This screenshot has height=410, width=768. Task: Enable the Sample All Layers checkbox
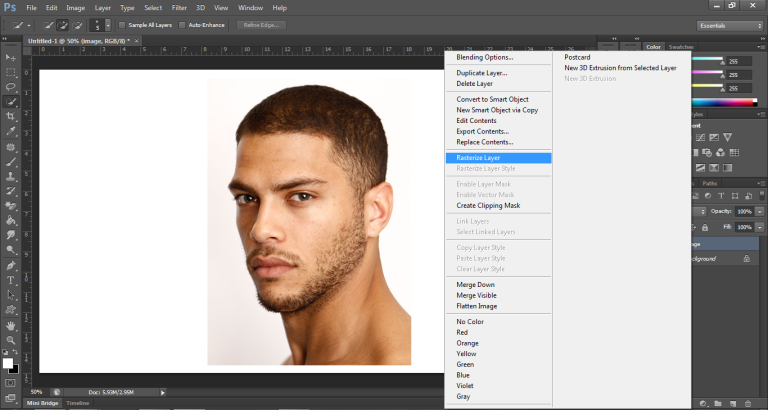(123, 24)
